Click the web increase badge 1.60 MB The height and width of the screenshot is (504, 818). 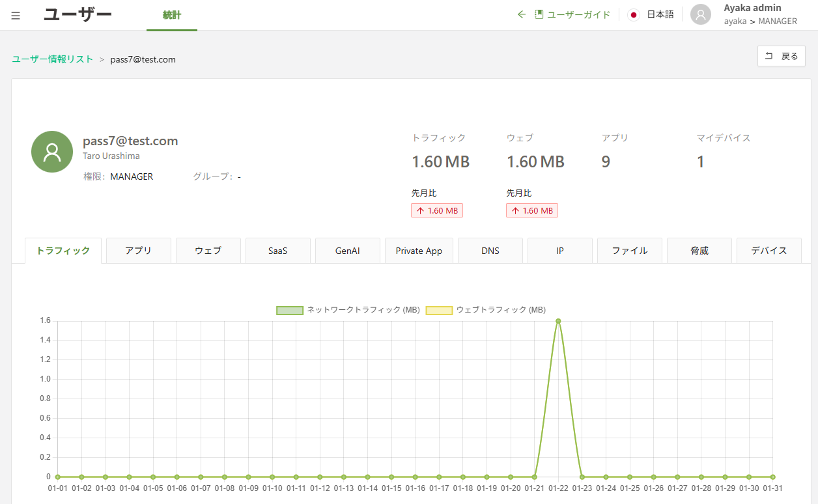[x=532, y=210]
